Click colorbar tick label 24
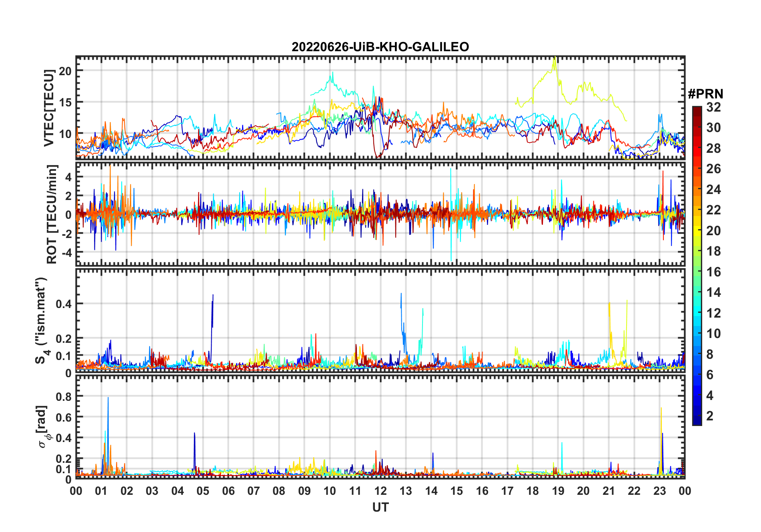 click(713, 189)
